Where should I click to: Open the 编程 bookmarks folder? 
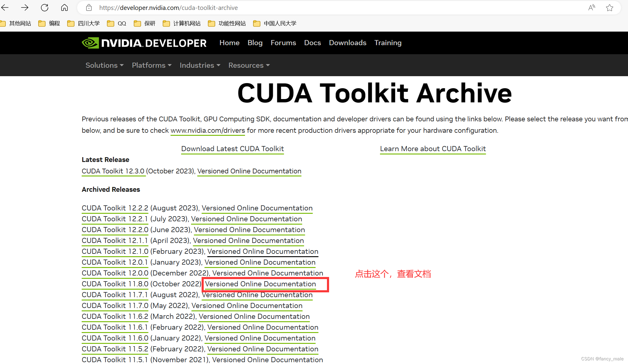pos(49,23)
